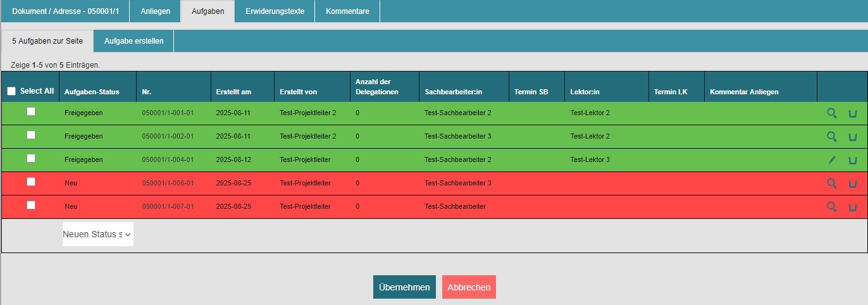Image resolution: width=868 pixels, height=305 pixels.
Task: Click the magnifier icon for task 050001/1-007-01
Action: [831, 207]
